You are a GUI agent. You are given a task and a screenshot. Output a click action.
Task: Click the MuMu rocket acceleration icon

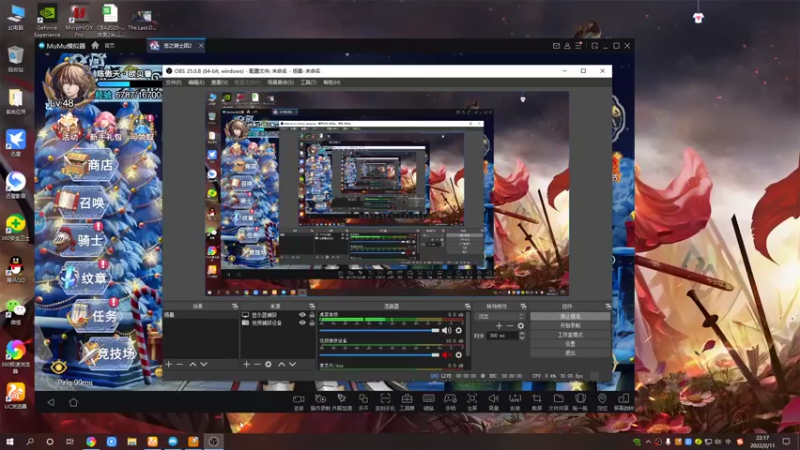pos(342,398)
